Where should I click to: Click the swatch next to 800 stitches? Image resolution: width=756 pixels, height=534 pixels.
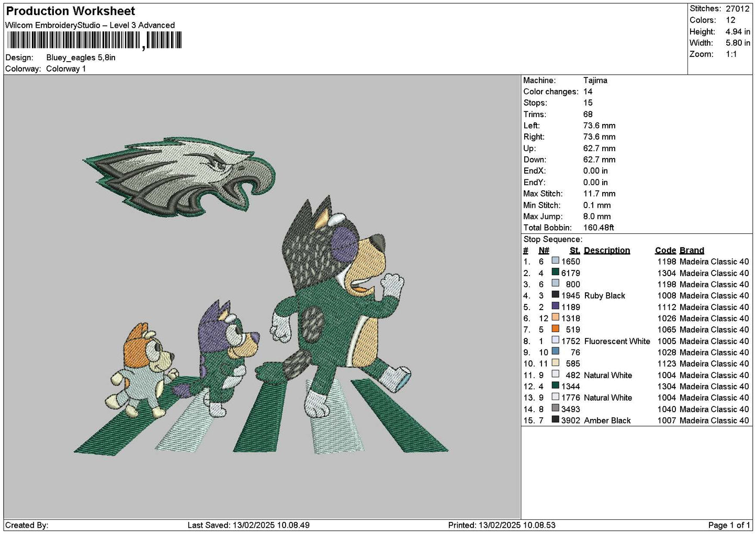pos(556,283)
